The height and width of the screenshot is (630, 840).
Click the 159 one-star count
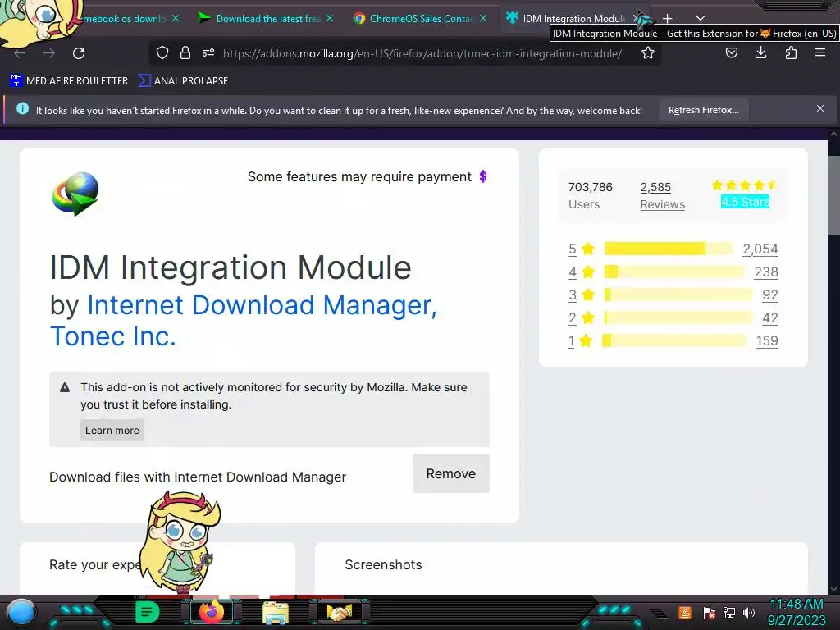[767, 341]
